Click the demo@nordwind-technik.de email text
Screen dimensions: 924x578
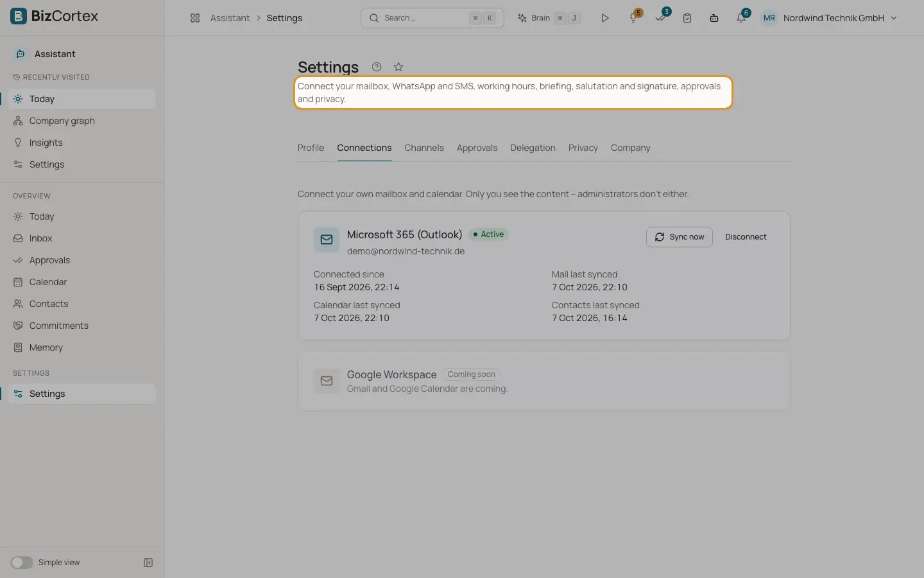pos(406,251)
